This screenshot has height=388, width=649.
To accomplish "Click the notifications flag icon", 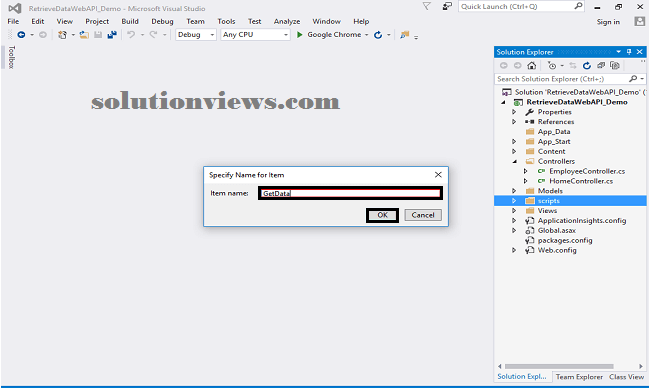I will (x=426, y=6).
